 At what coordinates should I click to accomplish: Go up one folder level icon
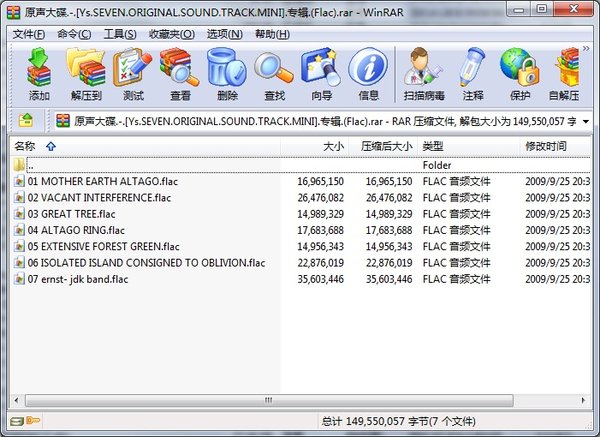26,121
